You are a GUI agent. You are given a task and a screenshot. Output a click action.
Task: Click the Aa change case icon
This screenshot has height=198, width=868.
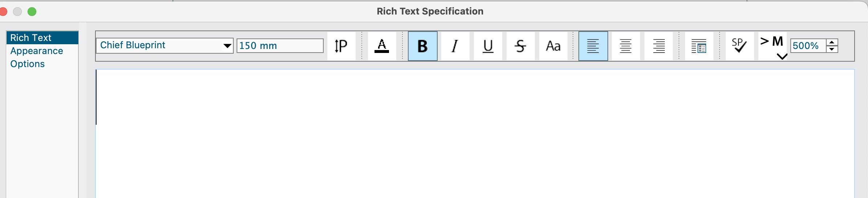pyautogui.click(x=553, y=46)
